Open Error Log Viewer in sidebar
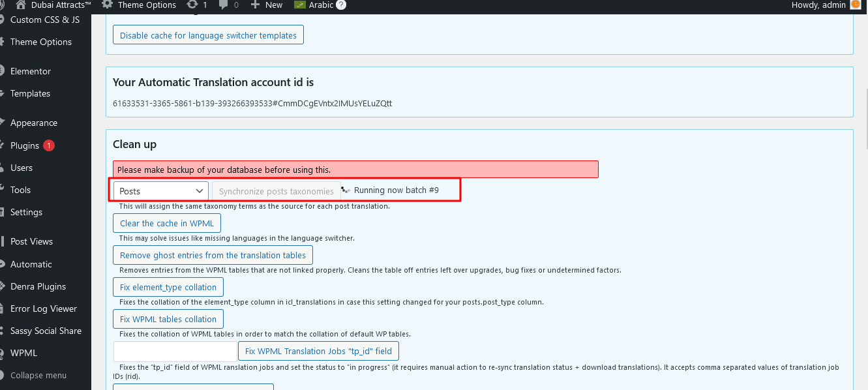 click(44, 308)
